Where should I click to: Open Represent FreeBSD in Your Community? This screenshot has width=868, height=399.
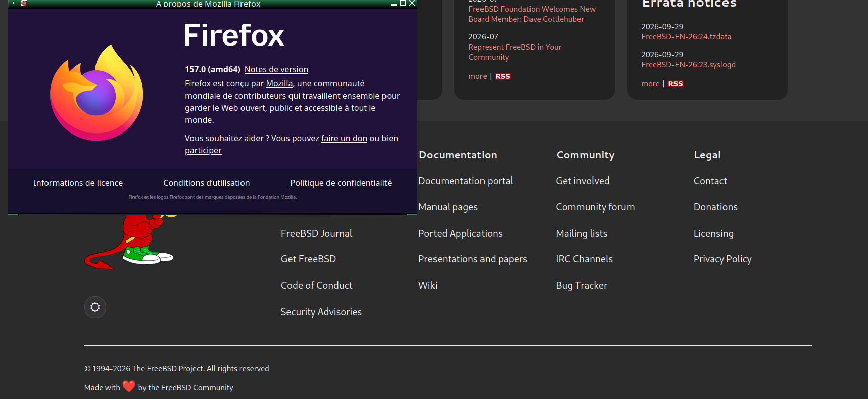515,52
